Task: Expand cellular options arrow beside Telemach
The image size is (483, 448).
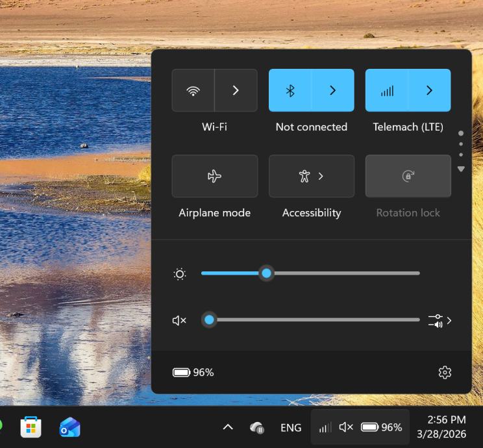Action: coord(429,90)
